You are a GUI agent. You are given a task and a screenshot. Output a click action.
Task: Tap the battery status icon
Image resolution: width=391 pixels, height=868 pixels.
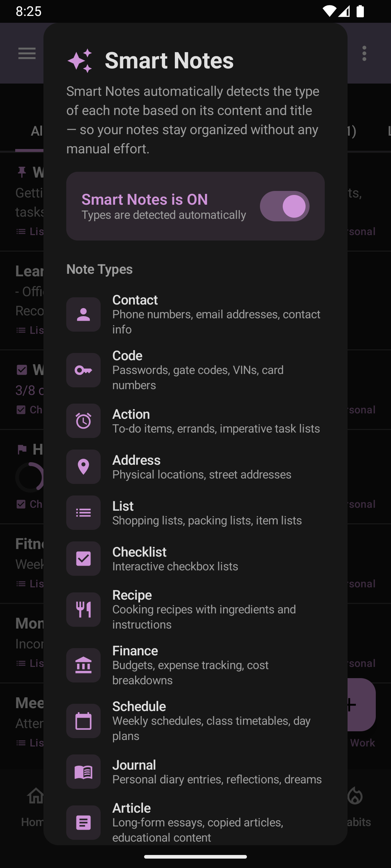click(x=360, y=11)
